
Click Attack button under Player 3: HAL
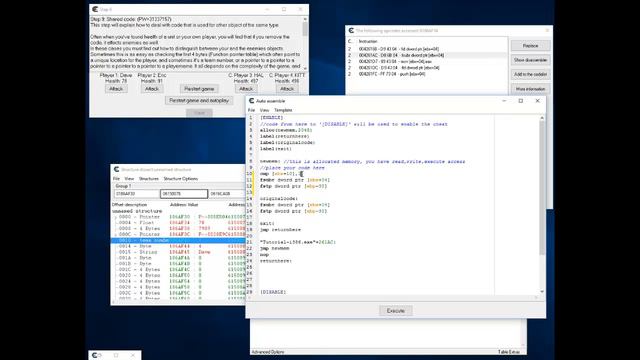pos(246,89)
